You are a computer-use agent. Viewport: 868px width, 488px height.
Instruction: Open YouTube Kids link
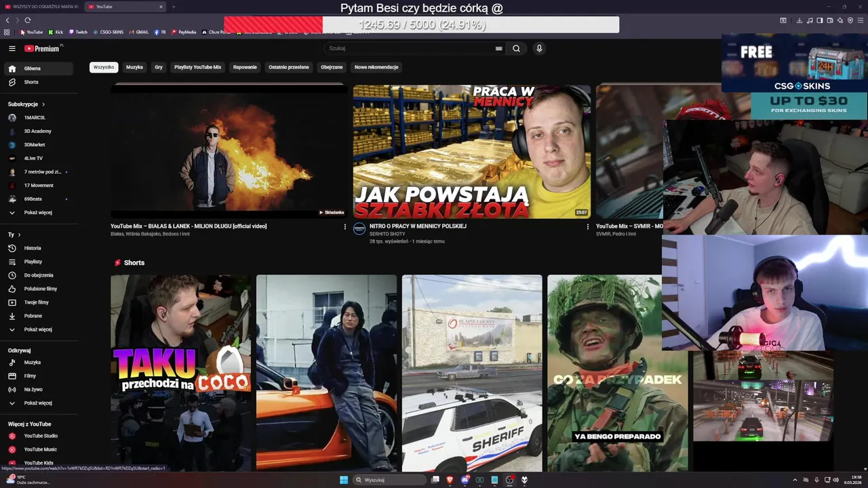point(38,463)
